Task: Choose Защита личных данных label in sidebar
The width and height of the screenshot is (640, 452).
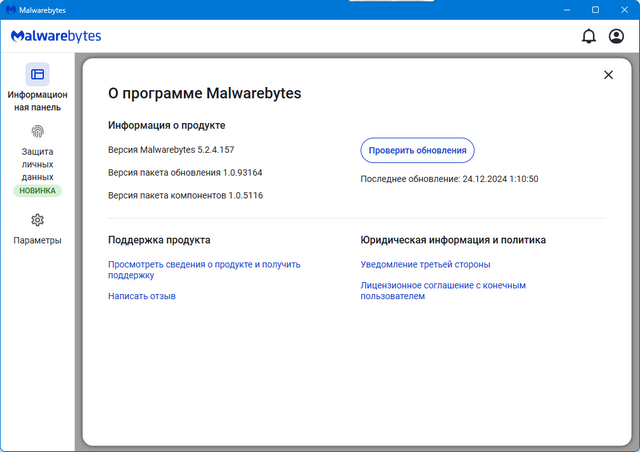Action: point(37,164)
